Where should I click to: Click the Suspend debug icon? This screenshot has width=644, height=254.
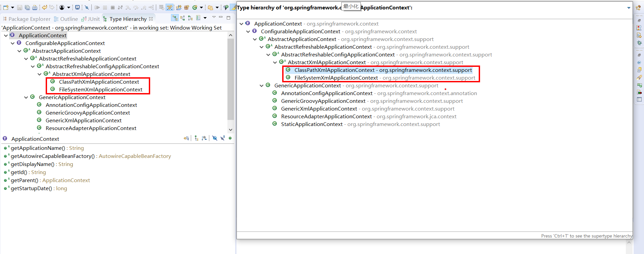[105, 7]
